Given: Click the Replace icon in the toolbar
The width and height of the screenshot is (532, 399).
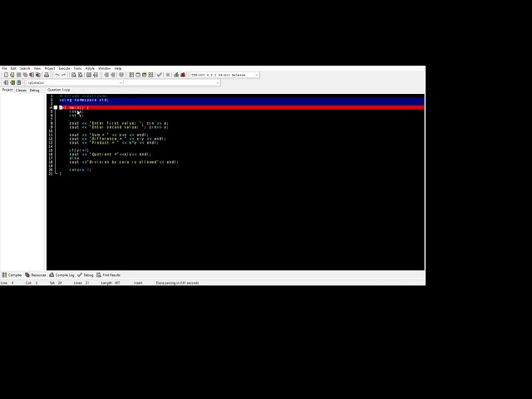Looking at the screenshot, I should pos(80,75).
